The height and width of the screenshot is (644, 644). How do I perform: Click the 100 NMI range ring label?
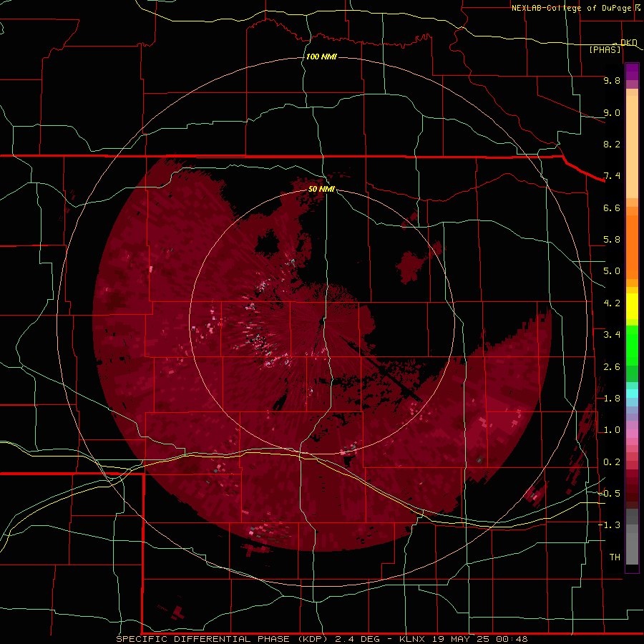[321, 57]
